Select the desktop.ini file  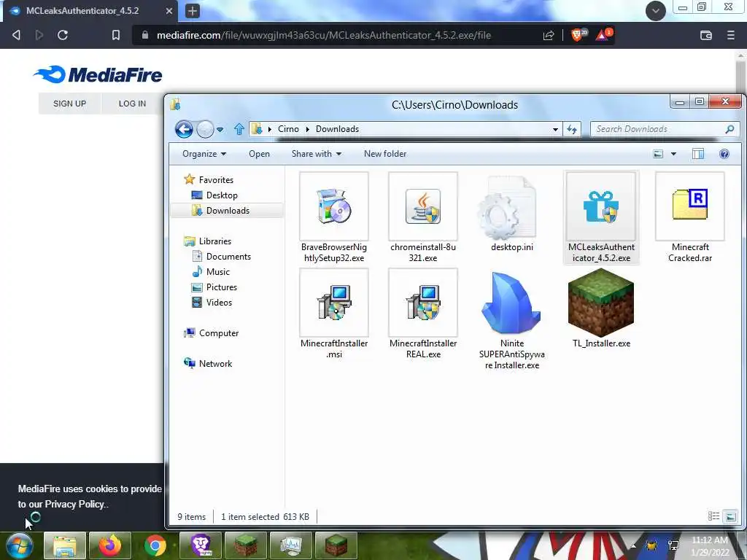pos(511,214)
